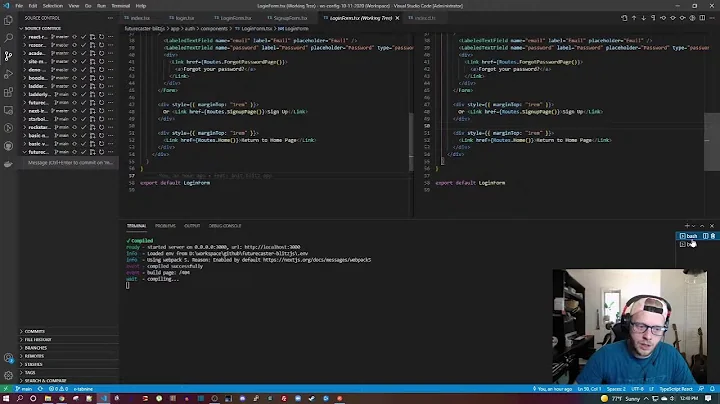
Task: Click the commit message input field
Action: [x=70, y=163]
